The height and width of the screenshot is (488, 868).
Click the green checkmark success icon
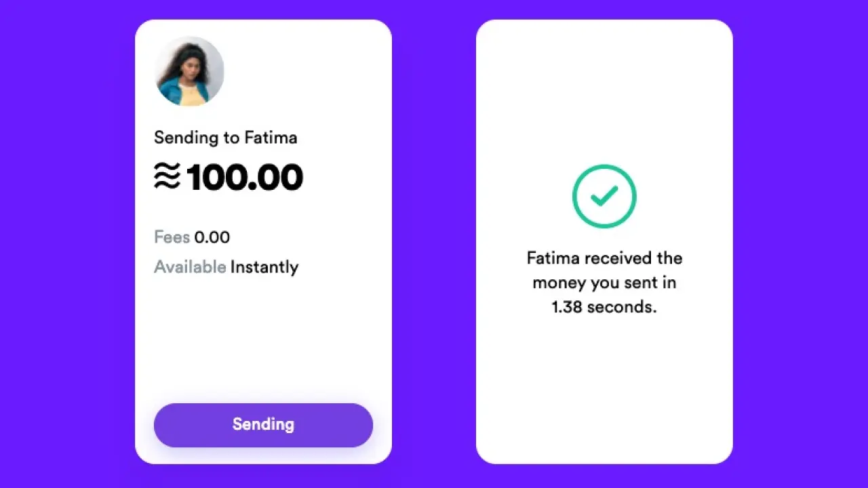(604, 197)
